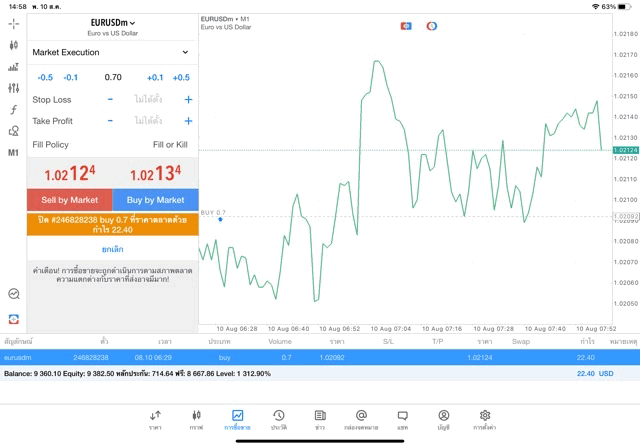Decrease volume by 0.1

71,78
